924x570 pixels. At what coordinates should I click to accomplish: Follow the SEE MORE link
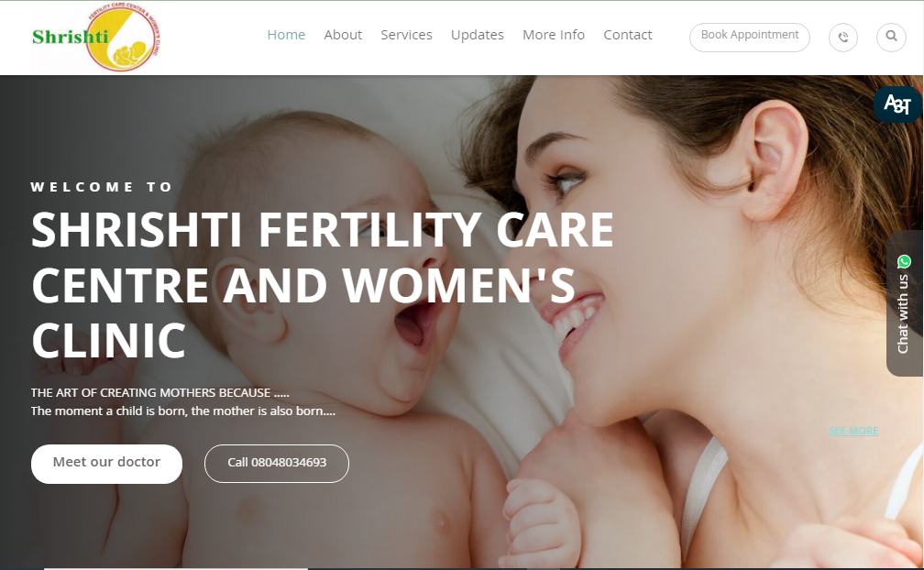point(853,431)
